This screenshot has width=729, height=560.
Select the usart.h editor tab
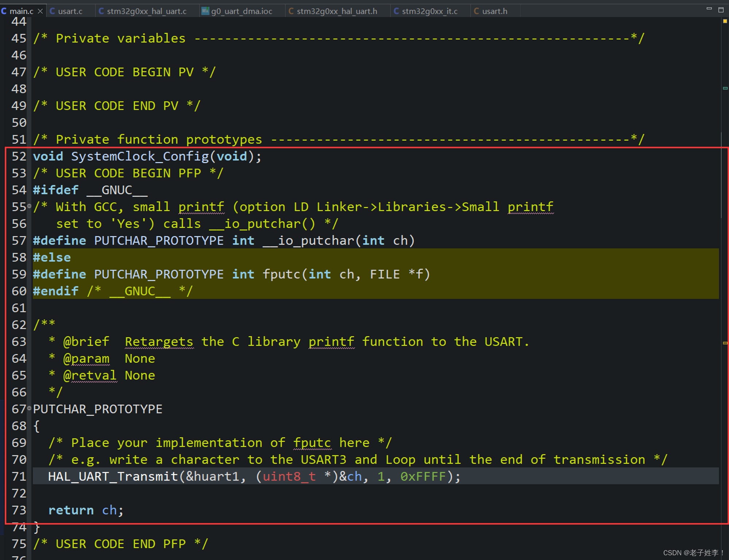click(x=494, y=11)
